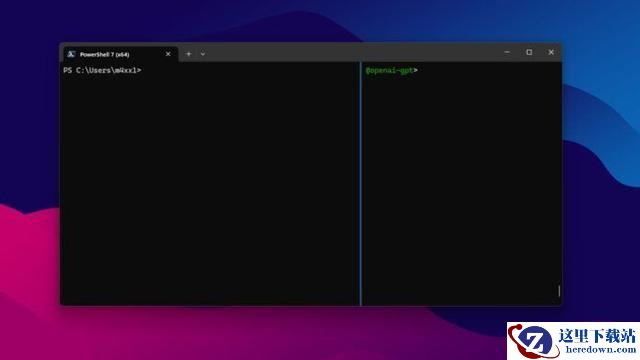Focus the @openai-gpt prompt line

(391, 70)
